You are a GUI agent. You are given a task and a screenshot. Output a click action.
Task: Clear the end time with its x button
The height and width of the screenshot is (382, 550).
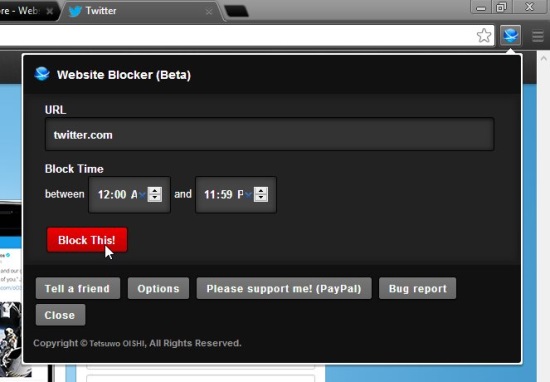248,195
